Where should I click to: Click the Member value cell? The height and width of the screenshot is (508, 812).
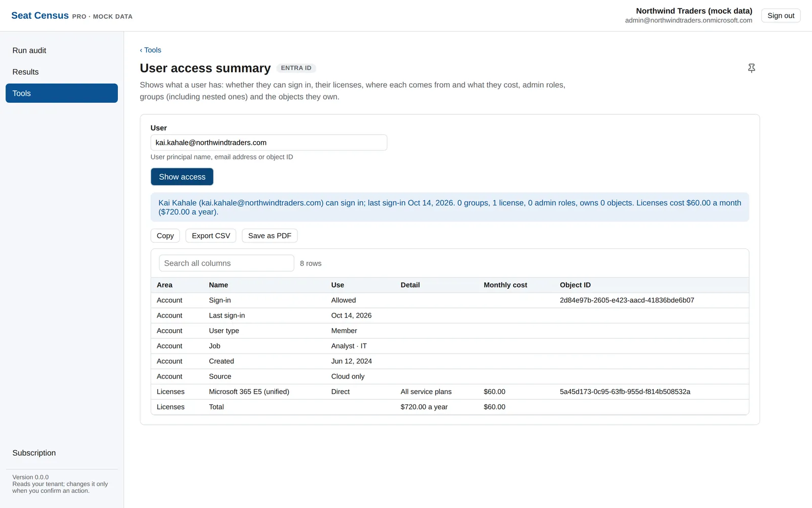pos(344,331)
